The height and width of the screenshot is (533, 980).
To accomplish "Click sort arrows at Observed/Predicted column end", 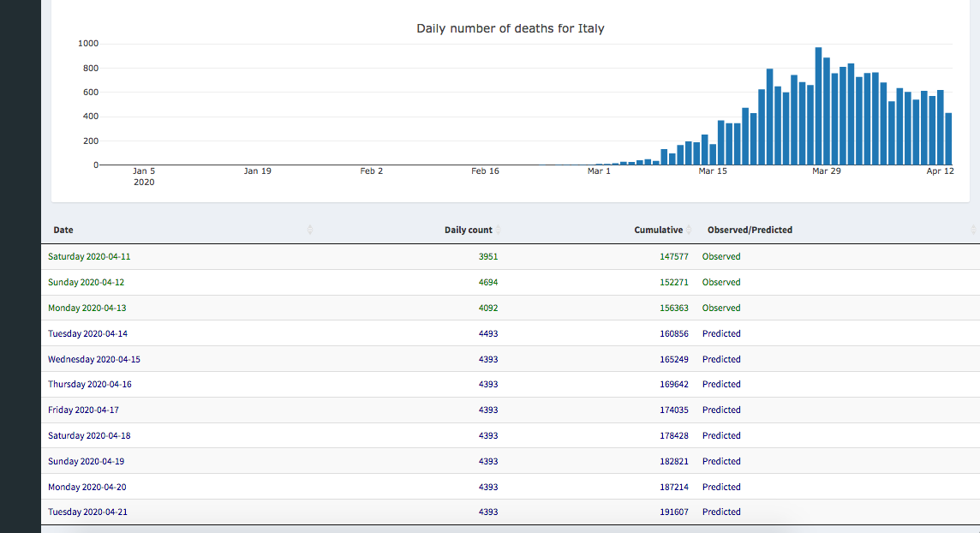I will point(973,230).
